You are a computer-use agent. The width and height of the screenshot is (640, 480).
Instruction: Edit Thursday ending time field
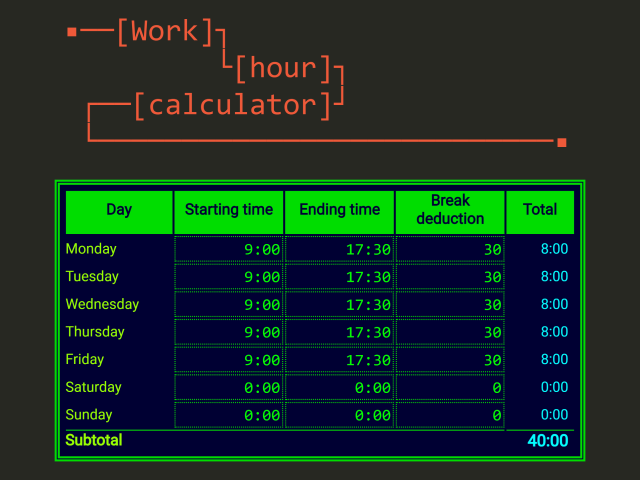coord(339,332)
